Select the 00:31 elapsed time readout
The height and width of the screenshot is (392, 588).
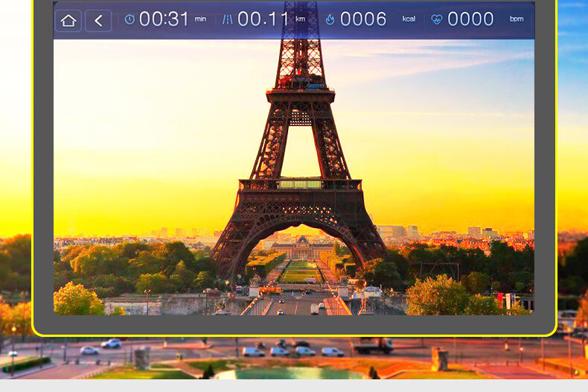164,19
